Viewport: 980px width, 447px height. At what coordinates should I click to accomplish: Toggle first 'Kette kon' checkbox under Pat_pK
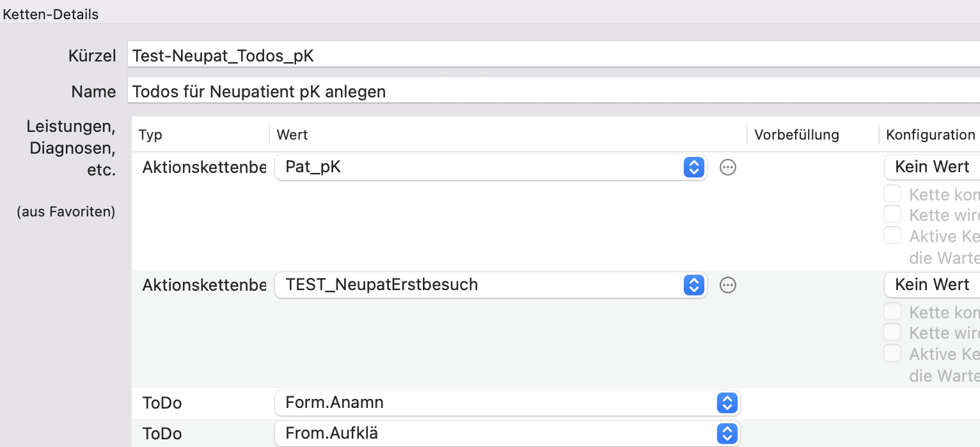tap(892, 193)
